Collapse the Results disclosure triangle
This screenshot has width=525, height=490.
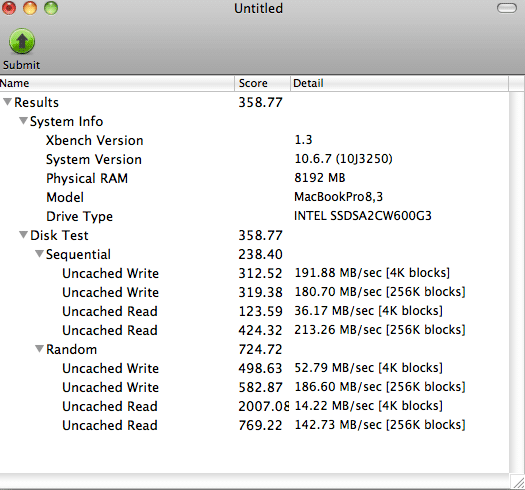pos(7,102)
